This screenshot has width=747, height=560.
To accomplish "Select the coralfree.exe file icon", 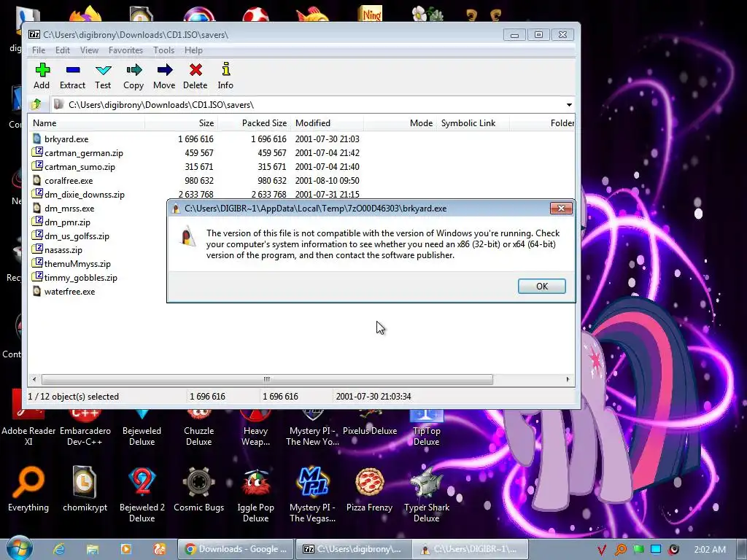I will pos(36,181).
